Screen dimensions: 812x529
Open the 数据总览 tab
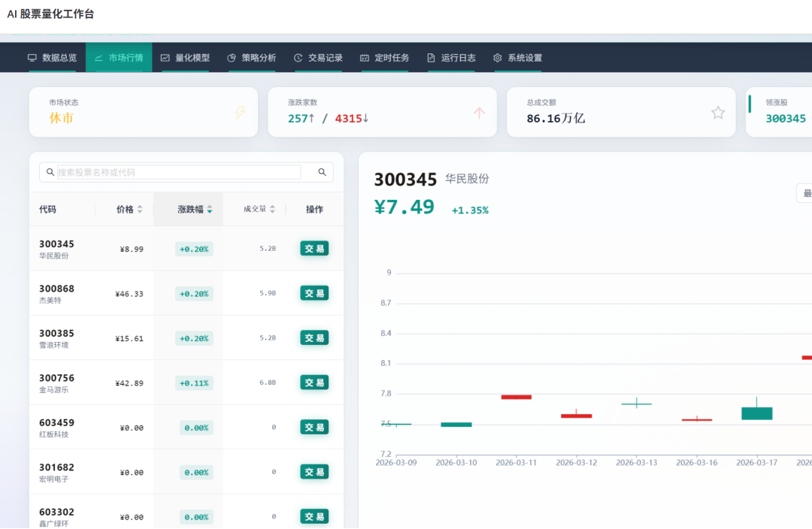pos(52,57)
